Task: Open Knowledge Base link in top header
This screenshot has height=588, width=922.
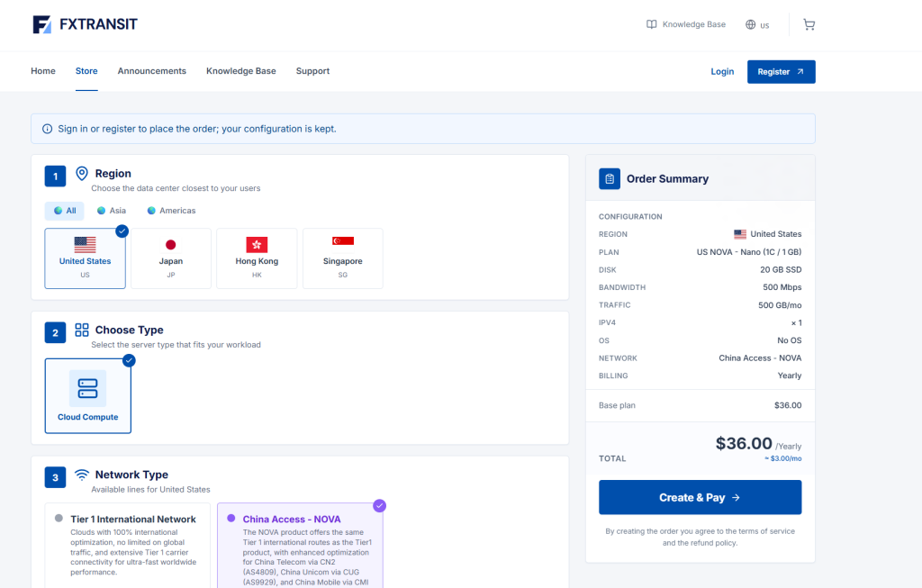Action: [x=686, y=24]
